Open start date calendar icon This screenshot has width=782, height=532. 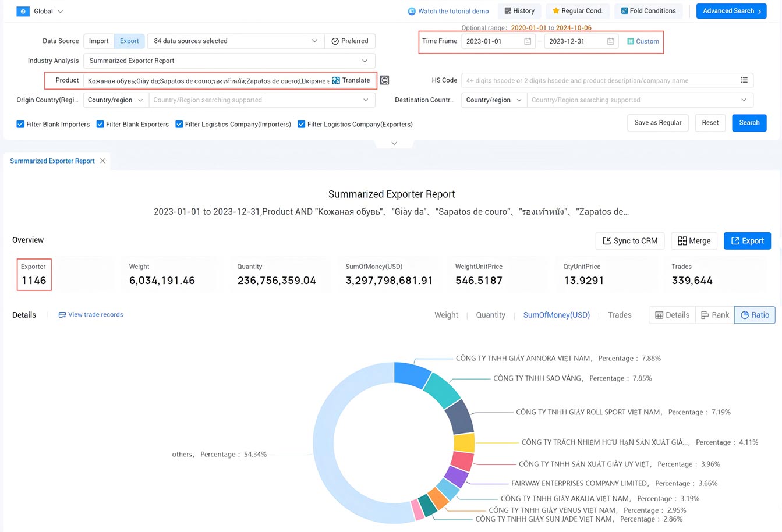click(528, 41)
